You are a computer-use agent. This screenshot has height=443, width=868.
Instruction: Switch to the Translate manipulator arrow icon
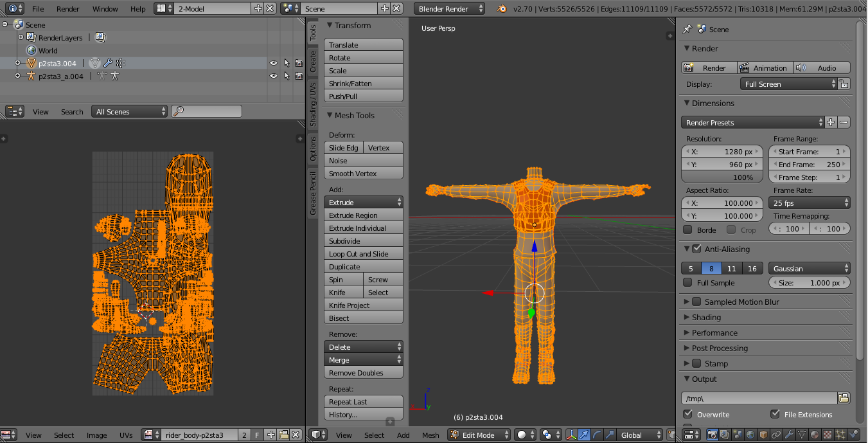click(x=583, y=435)
